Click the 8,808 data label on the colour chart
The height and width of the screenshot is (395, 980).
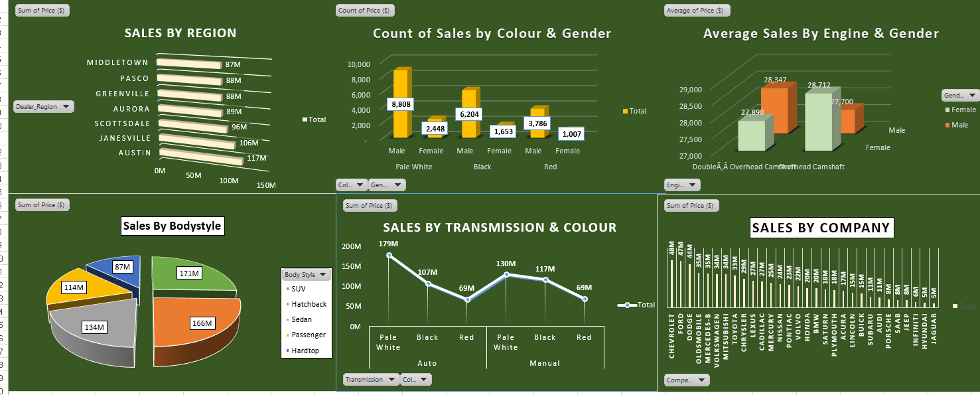point(403,104)
